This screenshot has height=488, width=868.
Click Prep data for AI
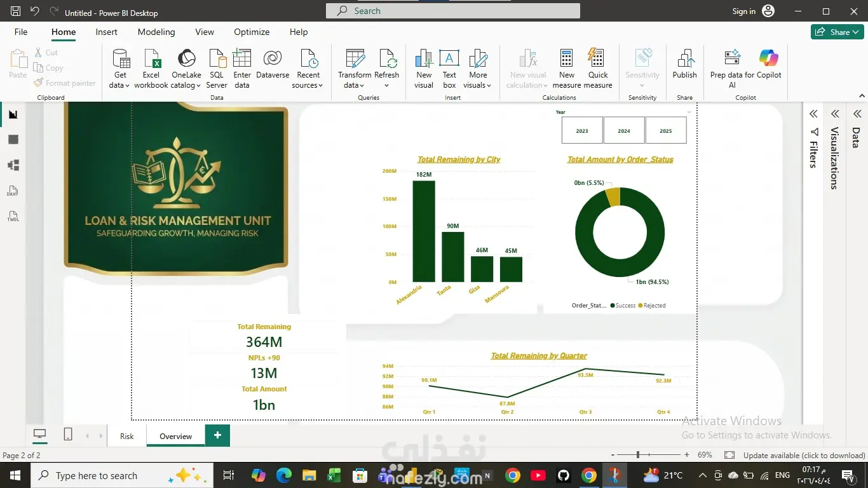[732, 69]
